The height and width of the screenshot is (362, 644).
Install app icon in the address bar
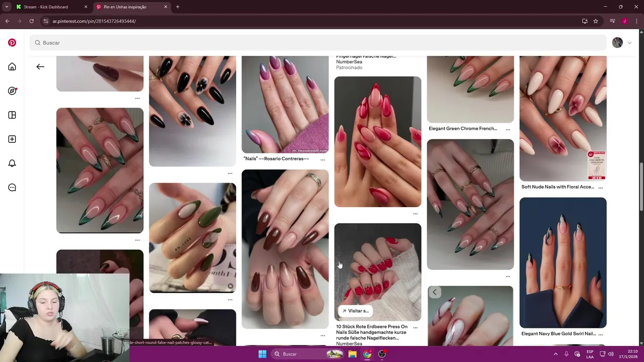[x=585, y=21]
